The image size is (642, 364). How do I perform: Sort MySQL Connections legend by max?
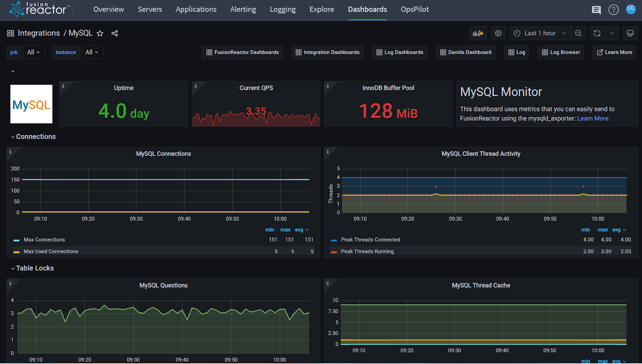coord(285,230)
